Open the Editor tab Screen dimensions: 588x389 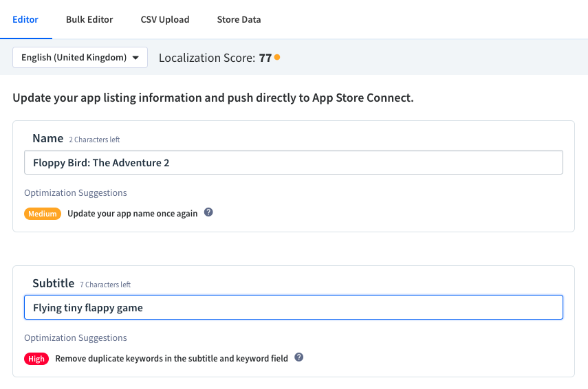(25, 19)
